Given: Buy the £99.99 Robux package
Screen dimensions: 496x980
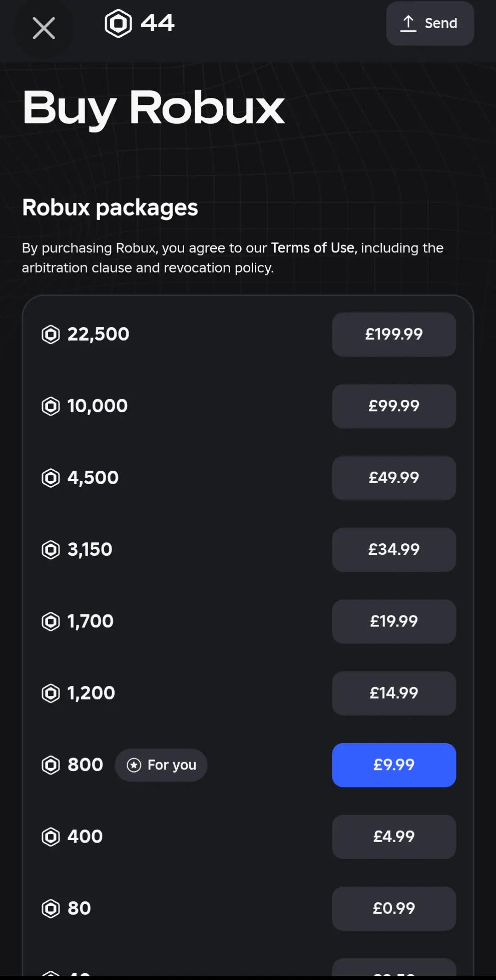Looking at the screenshot, I should [394, 406].
